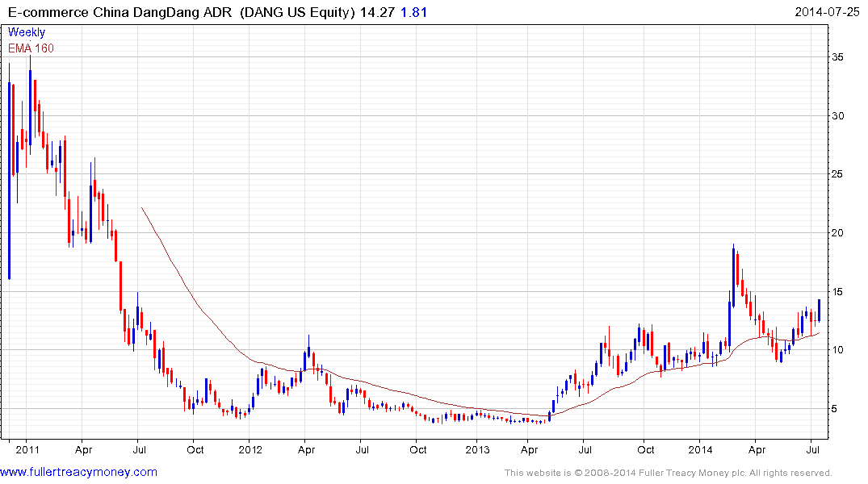868x484 pixels.
Task: Click the ticker '(DANG US Equity)'
Action: click(x=297, y=12)
